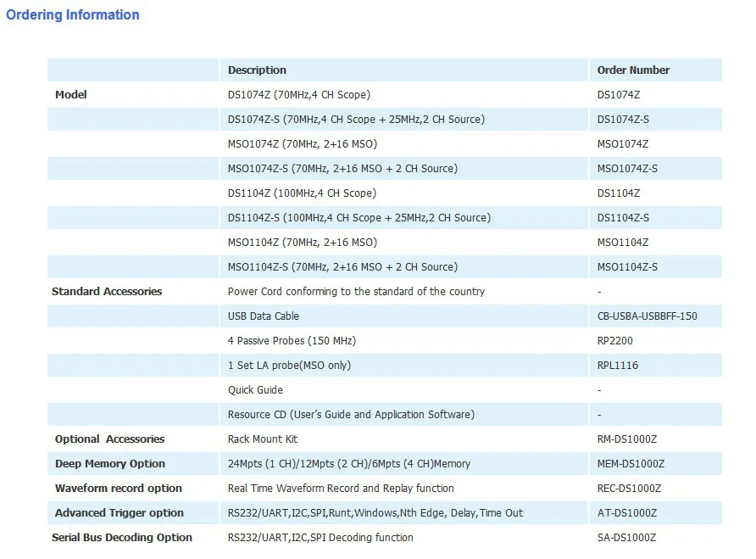The image size is (756, 559).
Task: Click order number DS1104Z-S
Action: point(623,218)
